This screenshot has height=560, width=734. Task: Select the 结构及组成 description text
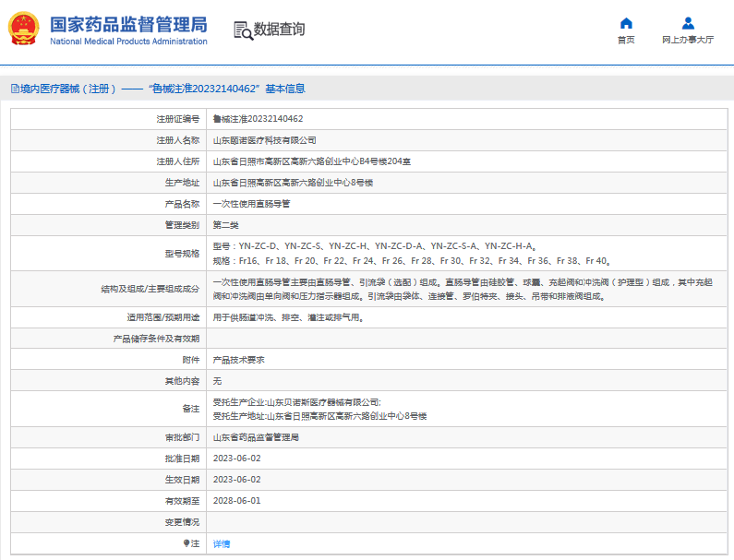point(463,289)
